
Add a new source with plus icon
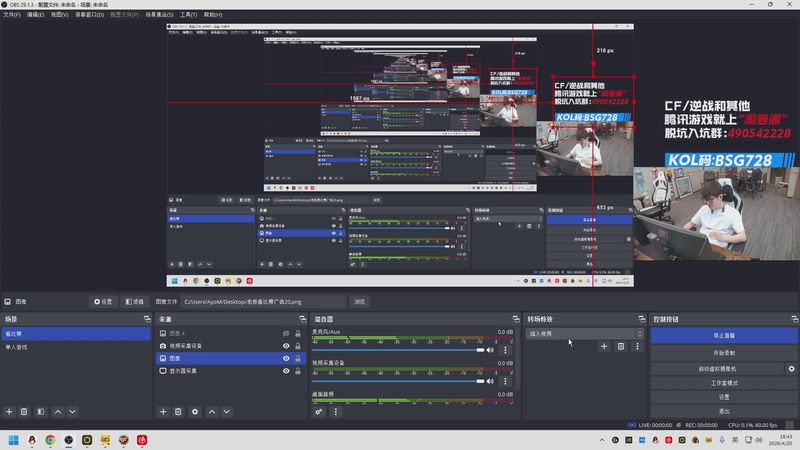pos(163,411)
